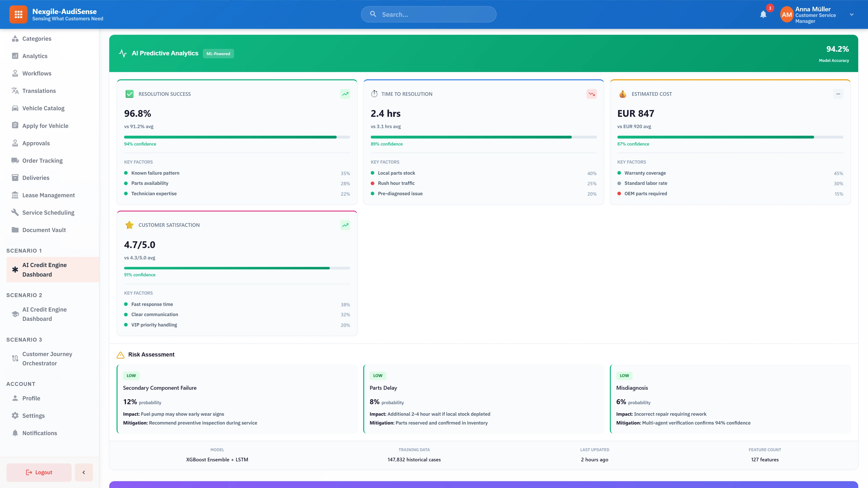Click the 94% confidence progress bar

click(x=237, y=137)
